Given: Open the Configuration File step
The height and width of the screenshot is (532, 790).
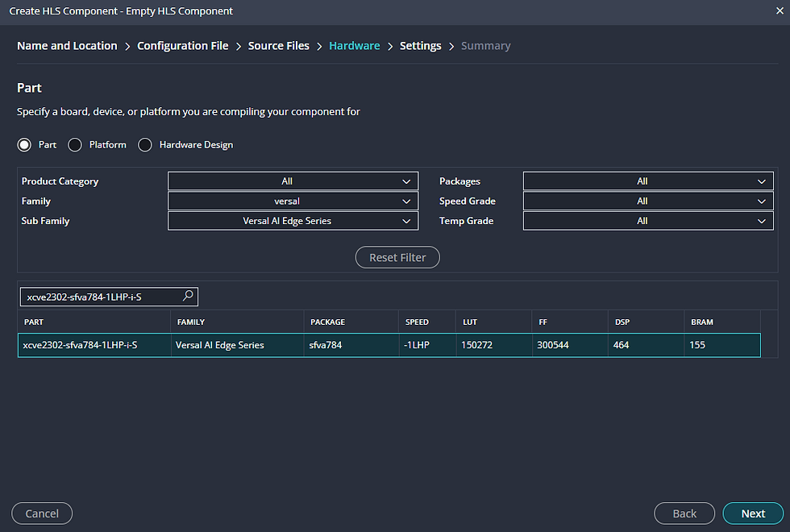Looking at the screenshot, I should pyautogui.click(x=182, y=45).
